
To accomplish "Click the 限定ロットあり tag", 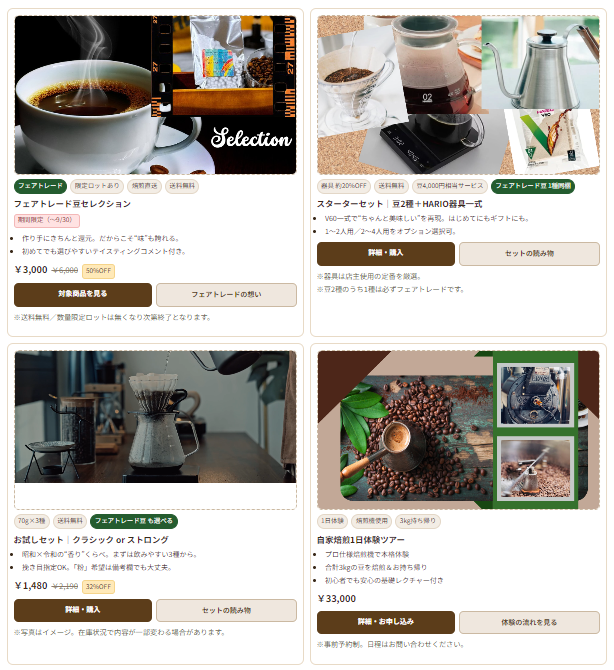I will point(97,186).
